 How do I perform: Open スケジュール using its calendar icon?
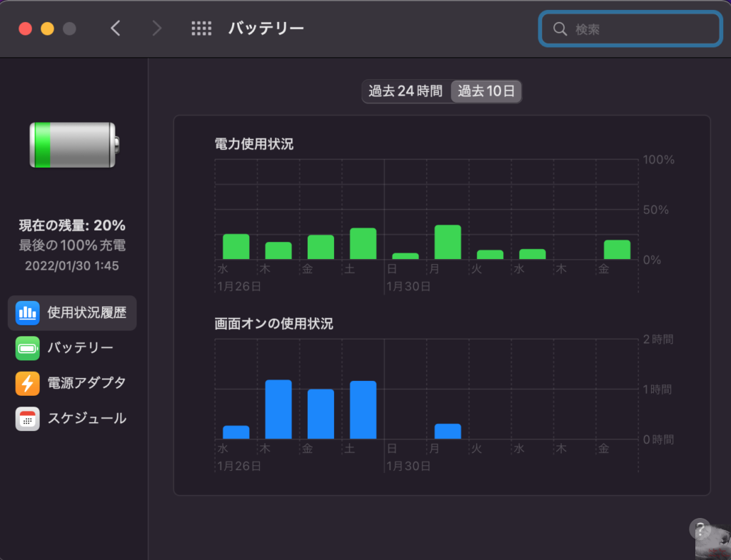[28, 419]
